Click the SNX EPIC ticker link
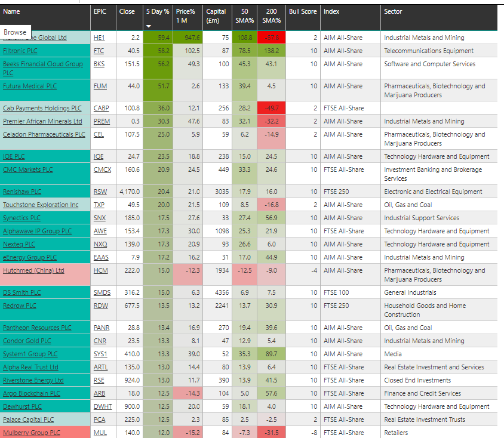This screenshot has height=438, width=504. (100, 218)
